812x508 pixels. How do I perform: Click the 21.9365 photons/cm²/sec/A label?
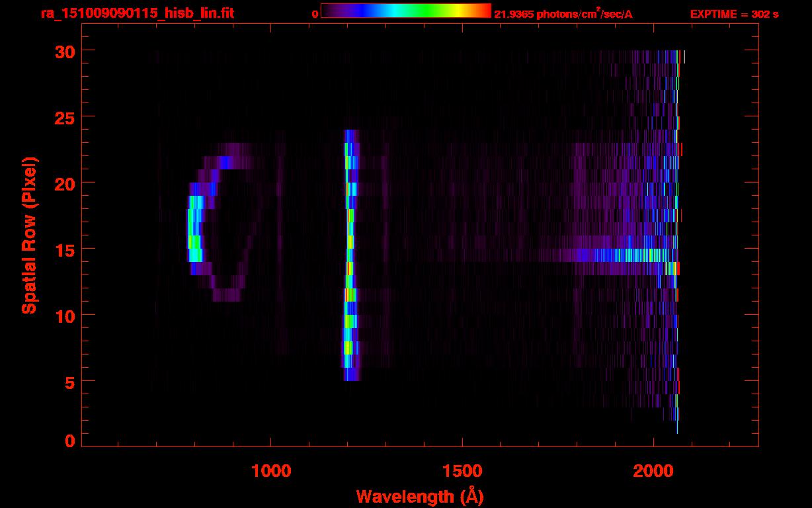[563, 14]
